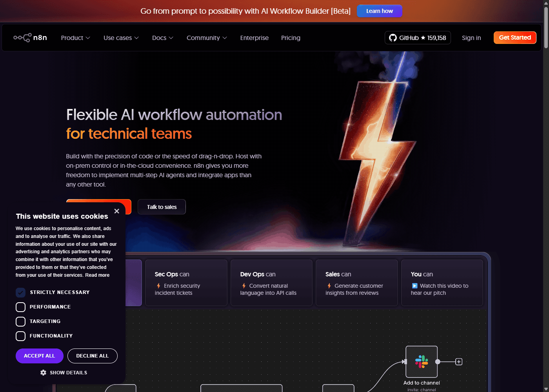Enable the Functionality cookies checkbox
The height and width of the screenshot is (392, 549).
point(20,336)
